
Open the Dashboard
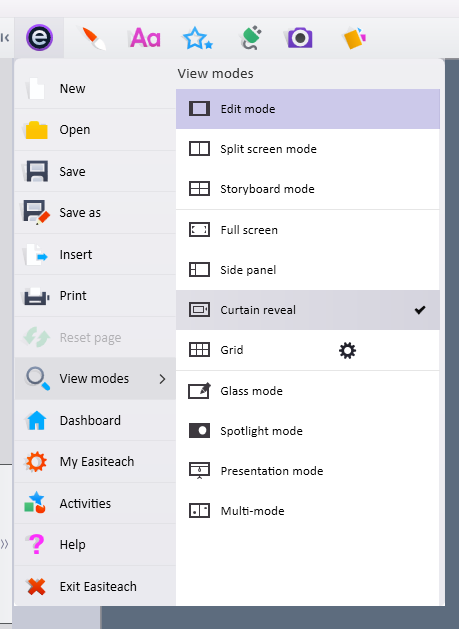tap(95, 420)
